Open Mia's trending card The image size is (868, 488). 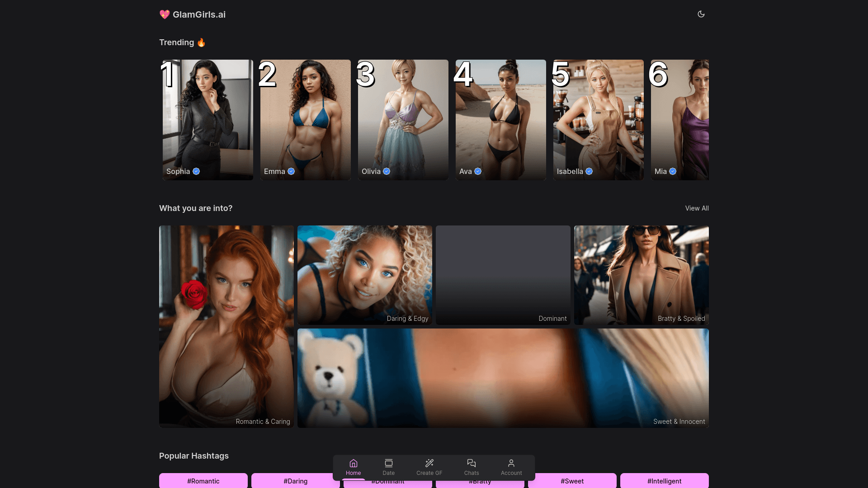679,120
